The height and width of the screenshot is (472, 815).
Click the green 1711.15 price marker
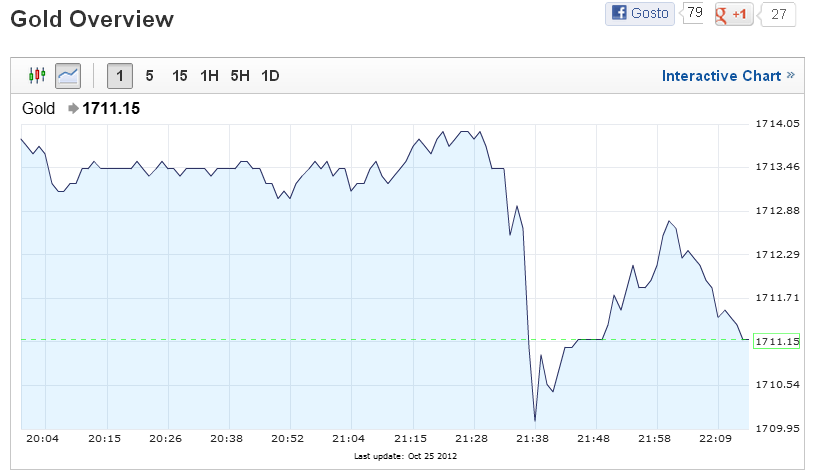point(777,341)
